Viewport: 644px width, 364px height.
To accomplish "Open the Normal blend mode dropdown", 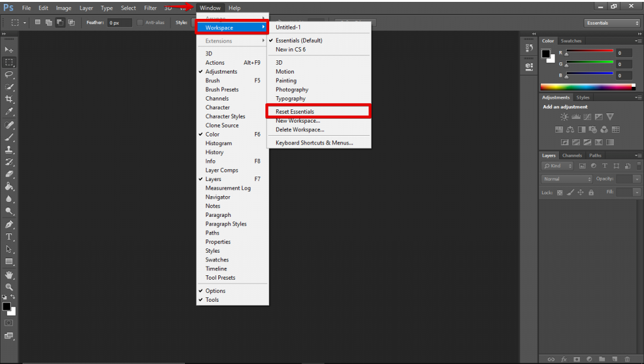I will [x=567, y=179].
